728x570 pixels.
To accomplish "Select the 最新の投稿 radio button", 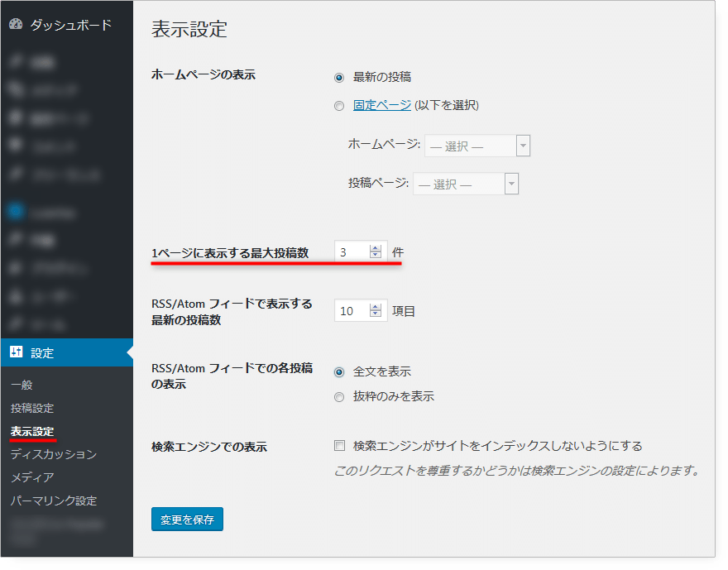I will (338, 77).
